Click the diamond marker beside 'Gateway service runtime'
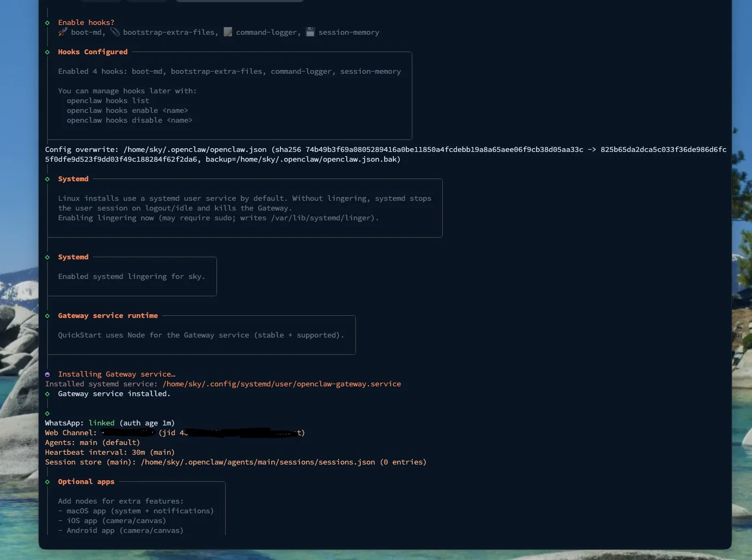Viewport: 752px width, 560px height. 47,316
